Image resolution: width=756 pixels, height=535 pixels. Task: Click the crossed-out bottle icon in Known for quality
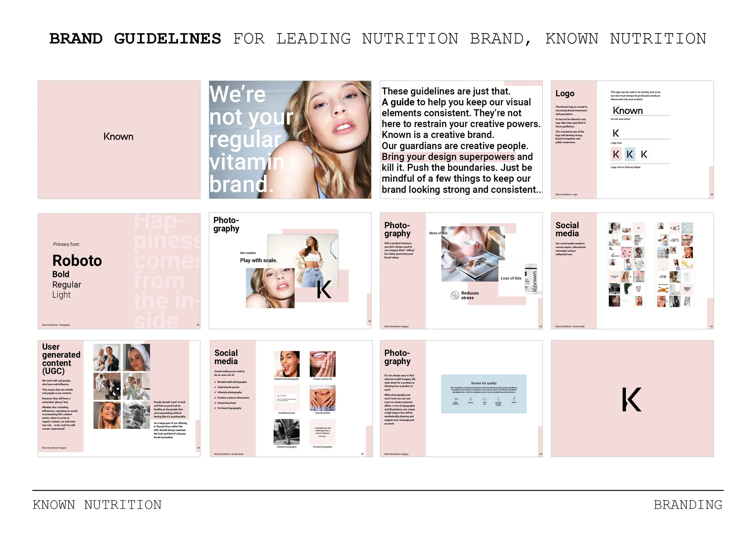tap(514, 399)
